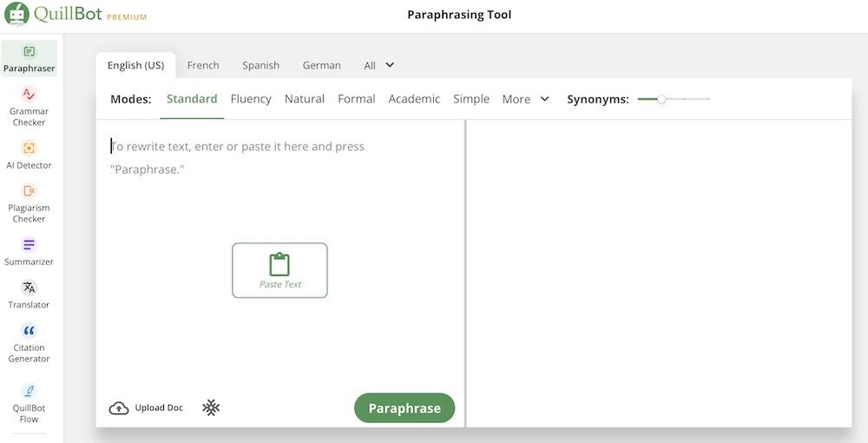The width and height of the screenshot is (868, 443).
Task: Open the Translator sidebar icon
Action: [30, 288]
